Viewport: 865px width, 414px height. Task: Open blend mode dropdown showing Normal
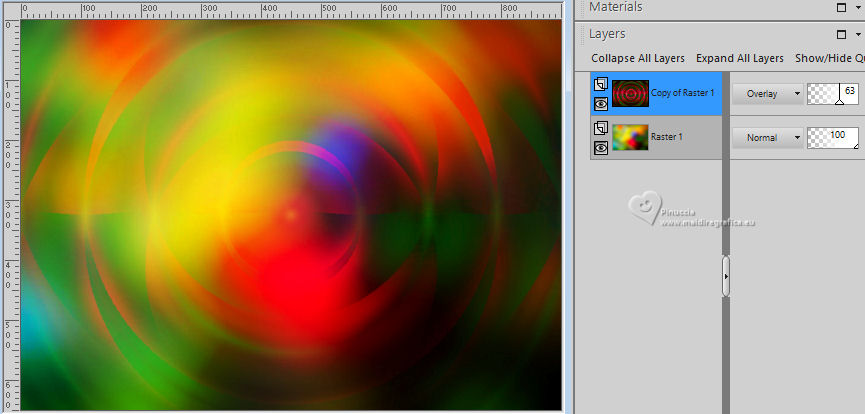pyautogui.click(x=767, y=138)
